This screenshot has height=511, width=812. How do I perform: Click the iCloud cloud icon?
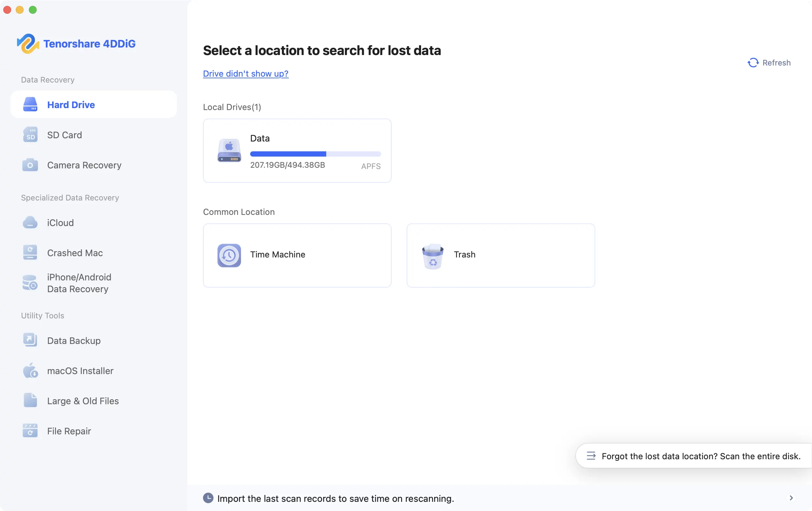tap(30, 223)
